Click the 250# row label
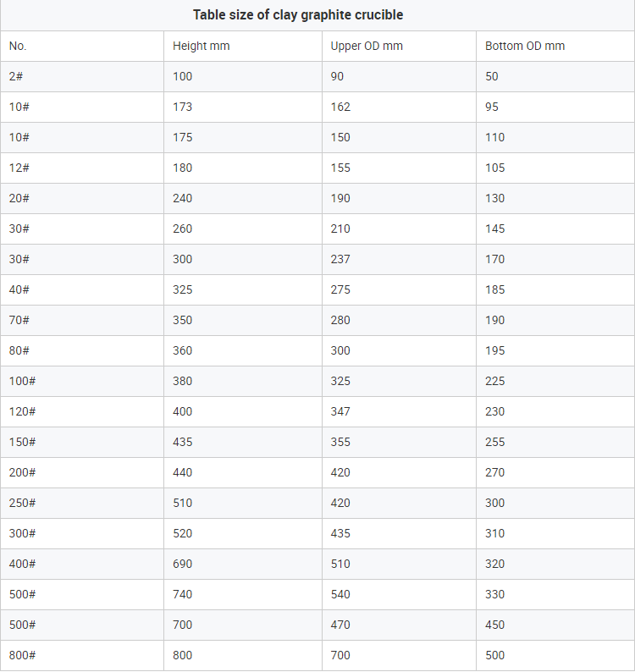 [22, 503]
